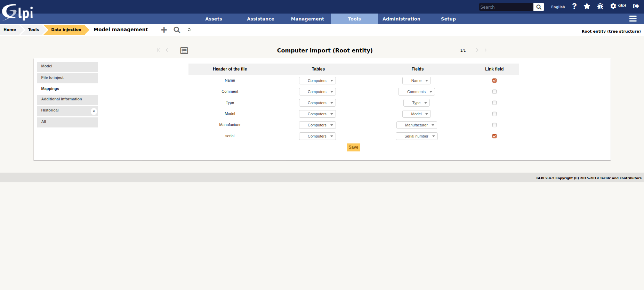Click the logout icon
The height and width of the screenshot is (290, 644).
pos(636,6)
